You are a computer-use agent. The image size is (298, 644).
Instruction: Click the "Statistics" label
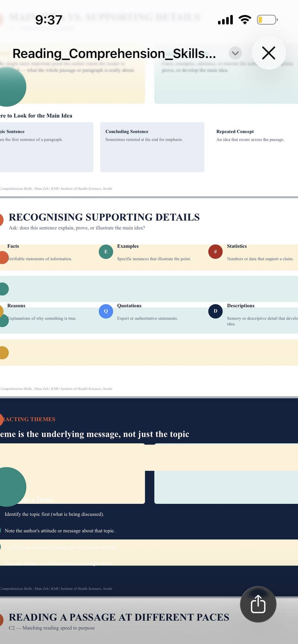(237, 246)
